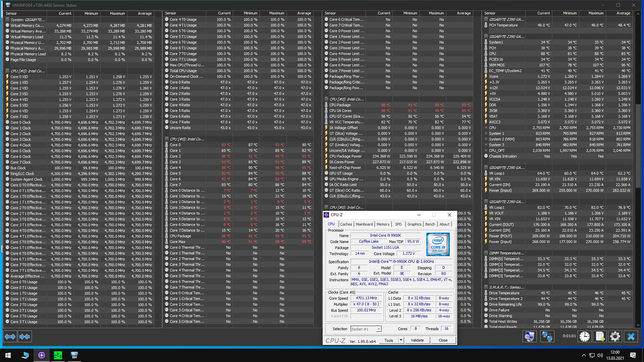Open the Mainboard tab in CPU-Z

(364, 224)
